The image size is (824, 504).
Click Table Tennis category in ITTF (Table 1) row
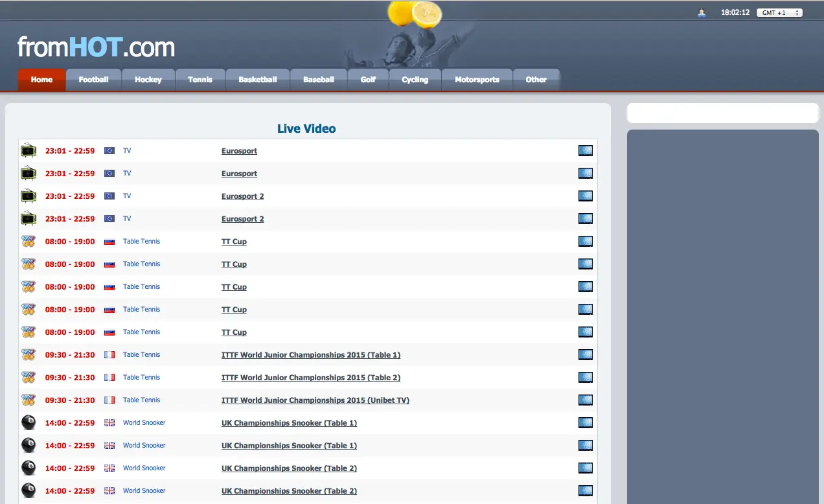141,354
